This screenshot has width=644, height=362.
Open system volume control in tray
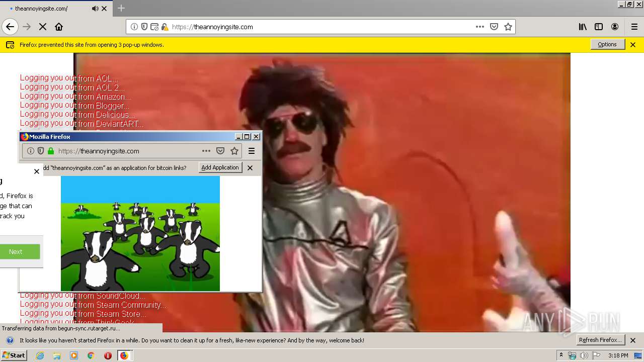point(584,355)
